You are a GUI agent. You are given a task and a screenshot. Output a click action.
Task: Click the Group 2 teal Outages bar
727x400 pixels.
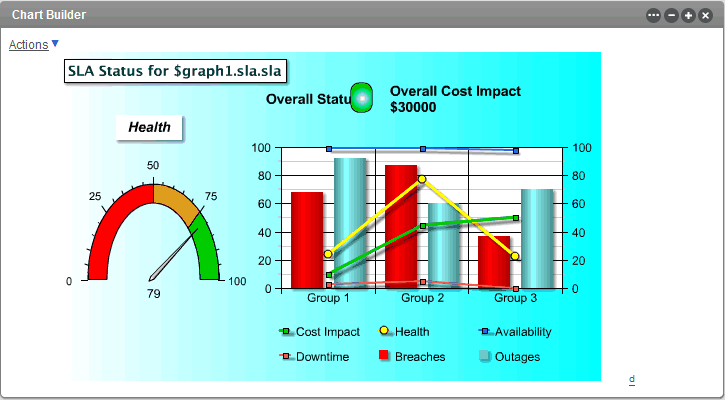444,246
